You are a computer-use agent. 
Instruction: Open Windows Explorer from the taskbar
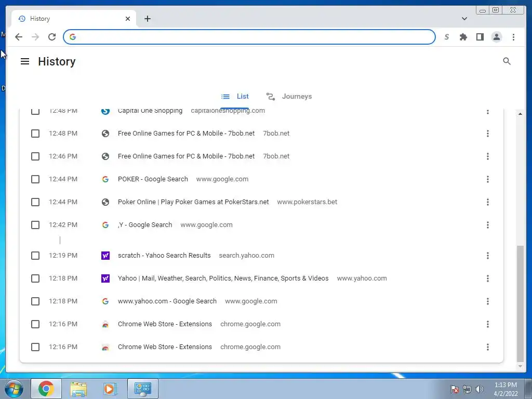tap(78, 389)
